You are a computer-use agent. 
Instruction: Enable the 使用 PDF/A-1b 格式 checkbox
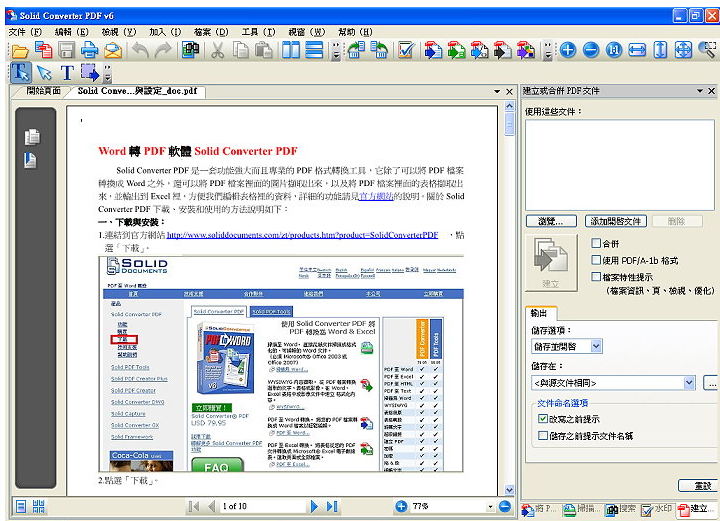coord(596,260)
